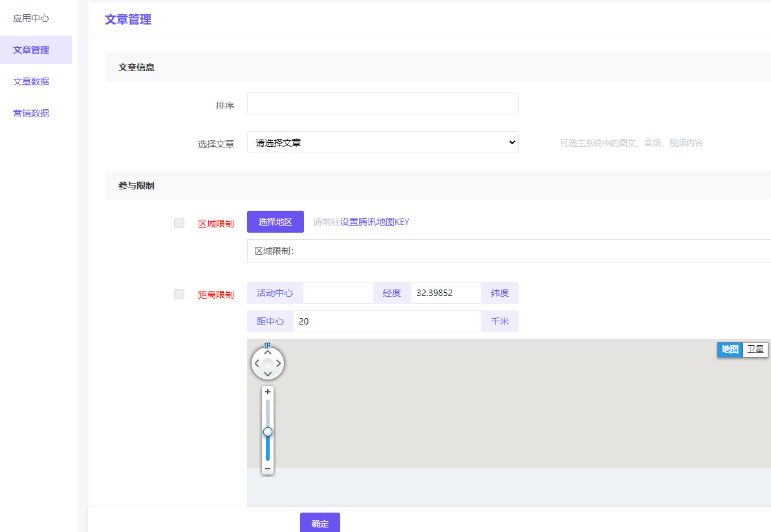Open 应用中心 from the sidebar
771x532 pixels.
tap(30, 18)
